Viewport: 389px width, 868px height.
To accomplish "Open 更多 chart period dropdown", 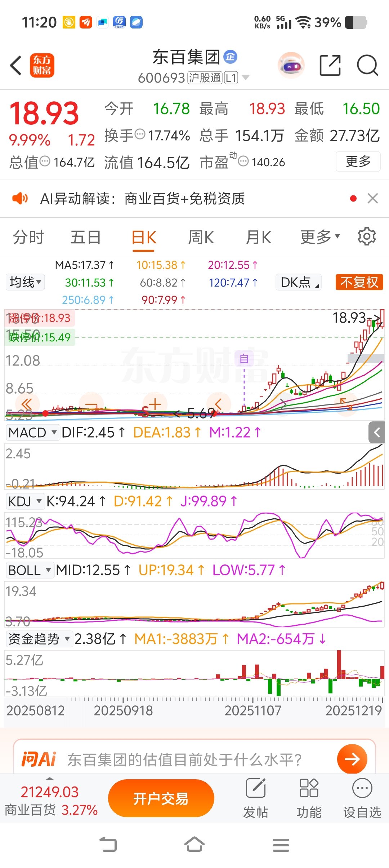I will point(320,237).
